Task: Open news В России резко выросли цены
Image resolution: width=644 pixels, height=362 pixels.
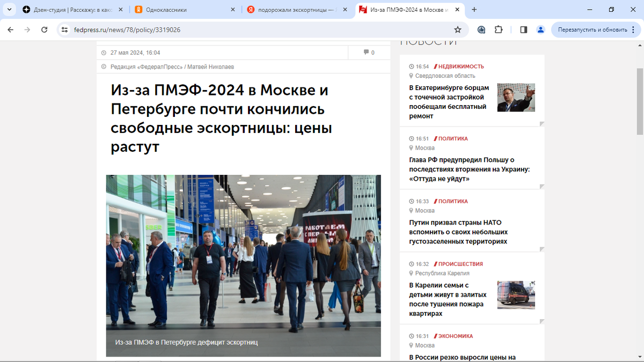Action: point(463,357)
